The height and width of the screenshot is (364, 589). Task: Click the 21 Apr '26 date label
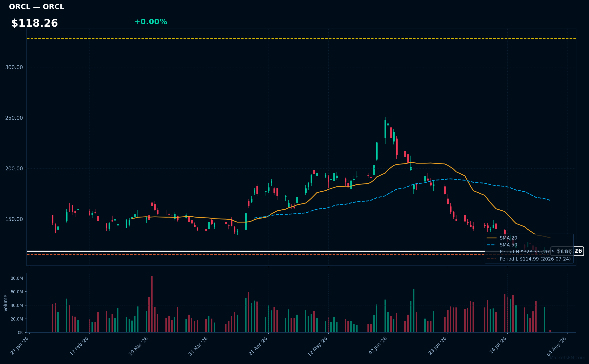258,346
